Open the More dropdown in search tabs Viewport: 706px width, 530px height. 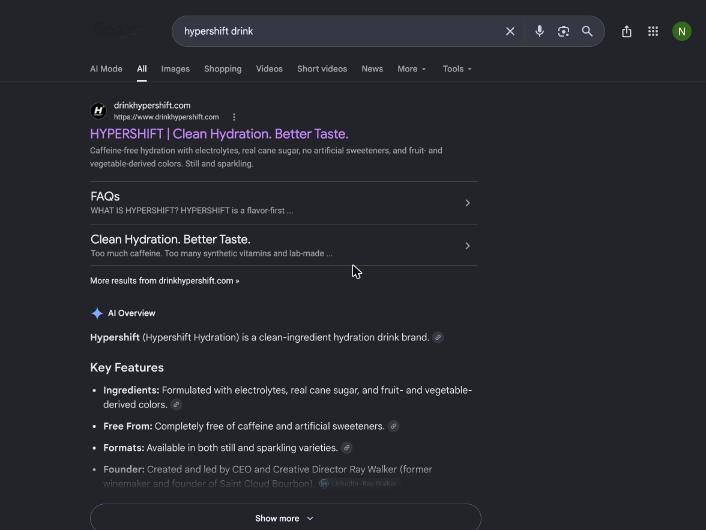click(412, 69)
